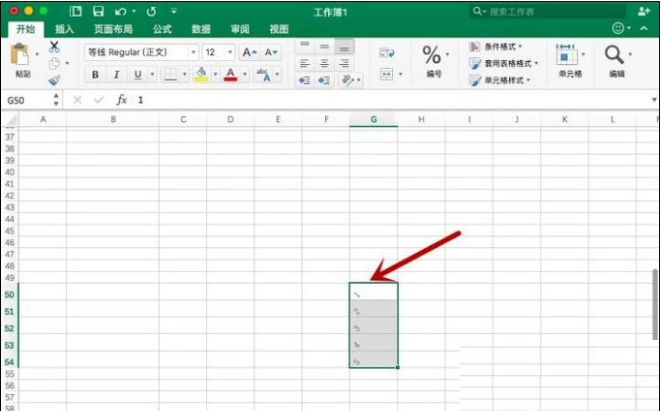Apply the red font color A
Viewport: 661px width, 411px height.
click(230, 75)
